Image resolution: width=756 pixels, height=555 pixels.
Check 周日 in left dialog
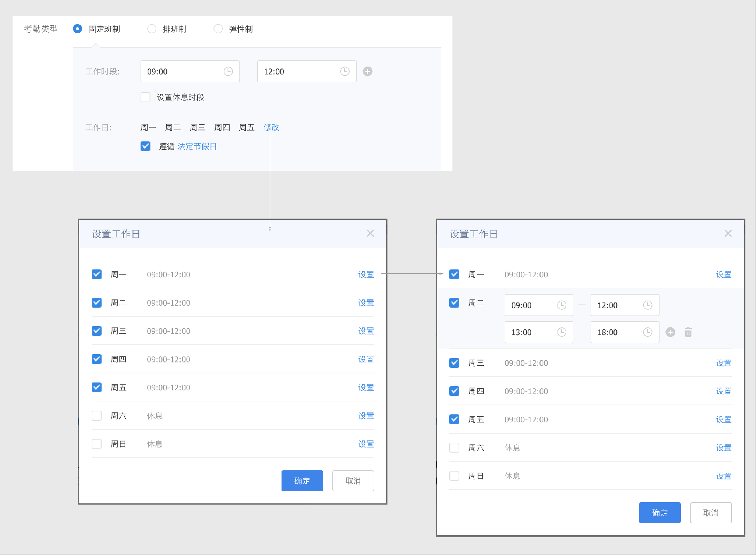(97, 444)
